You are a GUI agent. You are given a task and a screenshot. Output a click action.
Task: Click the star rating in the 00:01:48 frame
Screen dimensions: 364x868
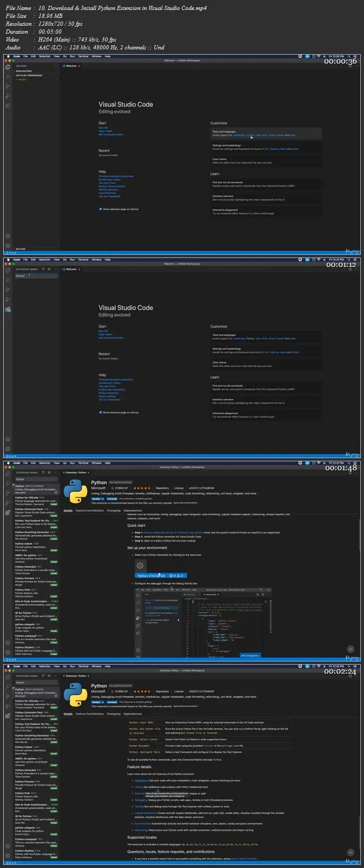[x=142, y=488]
